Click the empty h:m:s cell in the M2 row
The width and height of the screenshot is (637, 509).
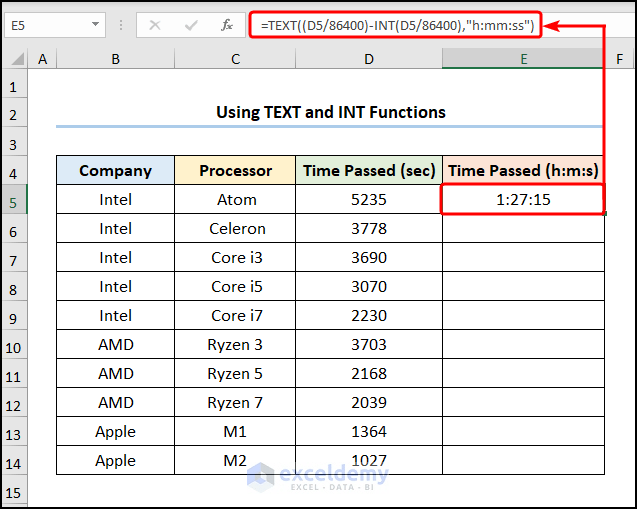tap(523, 460)
